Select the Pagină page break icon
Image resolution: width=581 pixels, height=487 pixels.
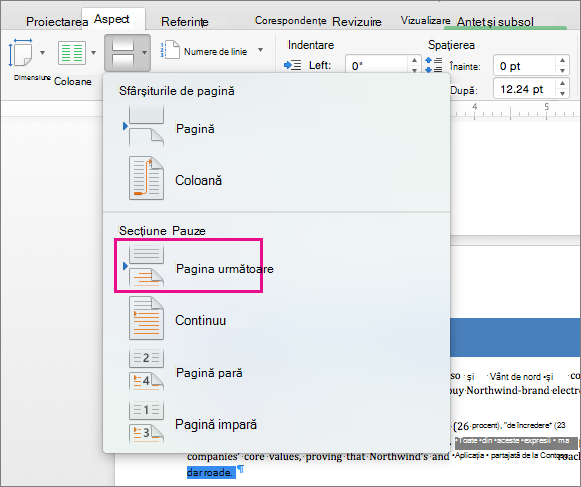(x=146, y=126)
